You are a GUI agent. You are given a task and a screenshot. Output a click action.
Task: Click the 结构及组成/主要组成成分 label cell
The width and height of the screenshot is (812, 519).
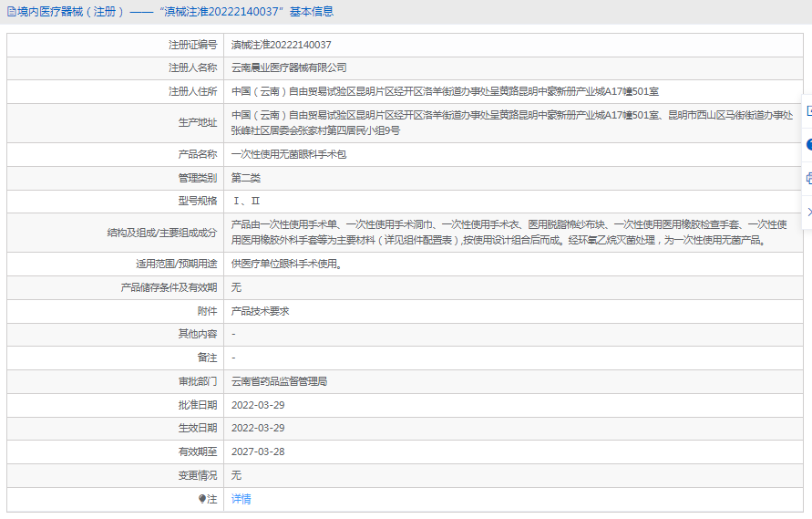point(161,233)
